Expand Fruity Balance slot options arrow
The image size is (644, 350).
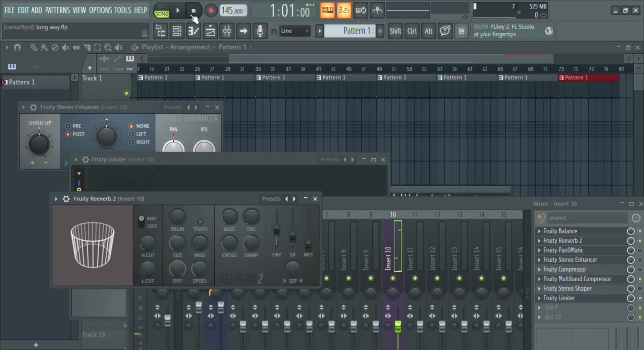click(x=539, y=231)
